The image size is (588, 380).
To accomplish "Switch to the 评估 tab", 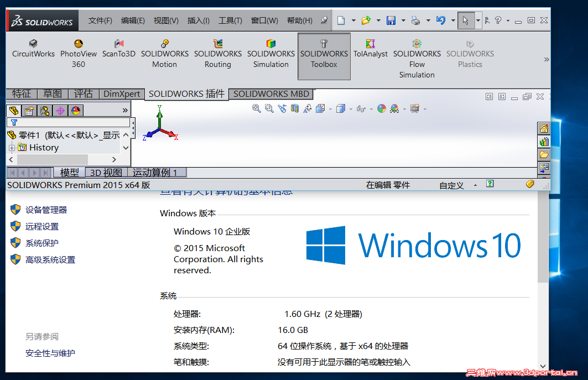I will click(84, 94).
